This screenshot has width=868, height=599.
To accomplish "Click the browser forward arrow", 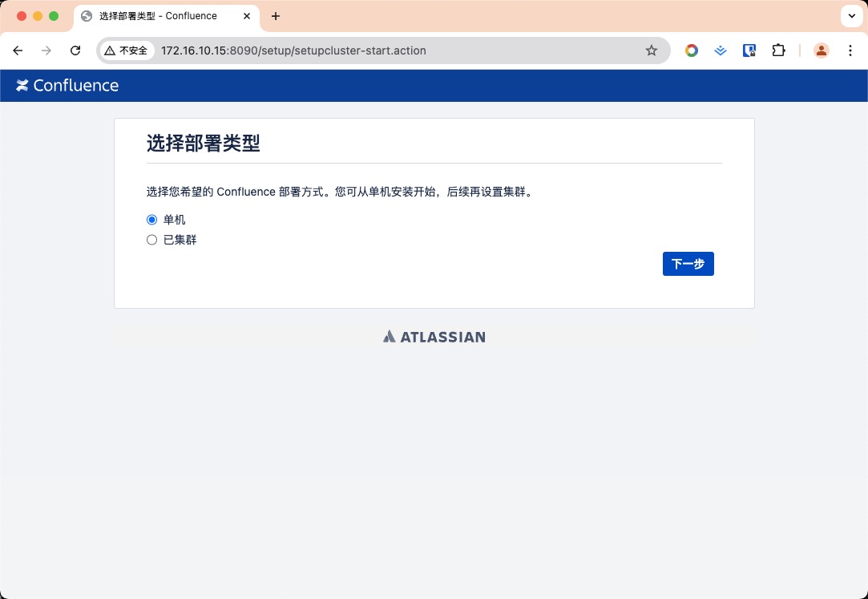I will tap(46, 51).
